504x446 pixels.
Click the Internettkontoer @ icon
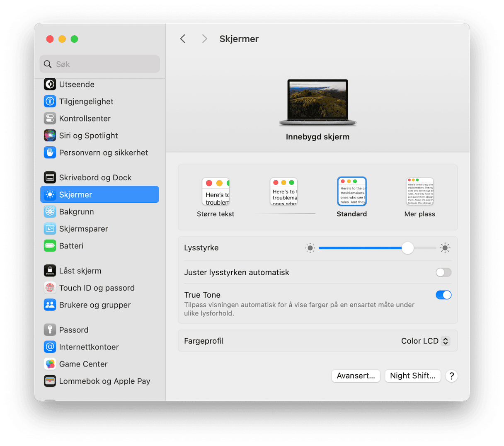point(50,347)
